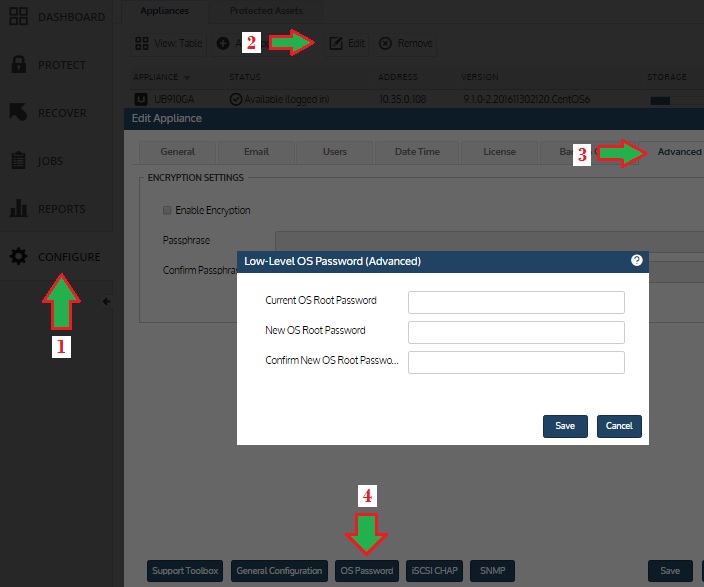This screenshot has height=587, width=704.
Task: Click Save in the password dialog
Action: click(565, 426)
